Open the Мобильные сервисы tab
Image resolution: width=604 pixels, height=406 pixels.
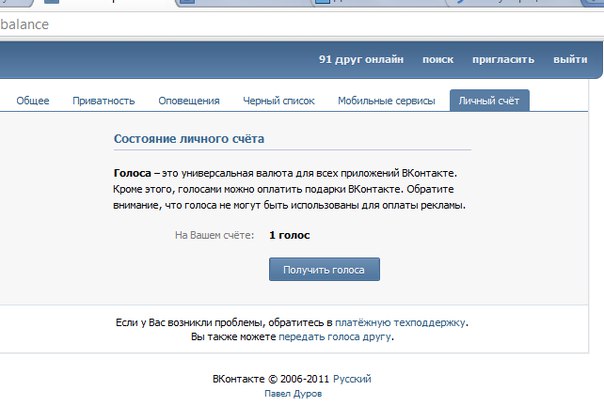click(x=386, y=101)
